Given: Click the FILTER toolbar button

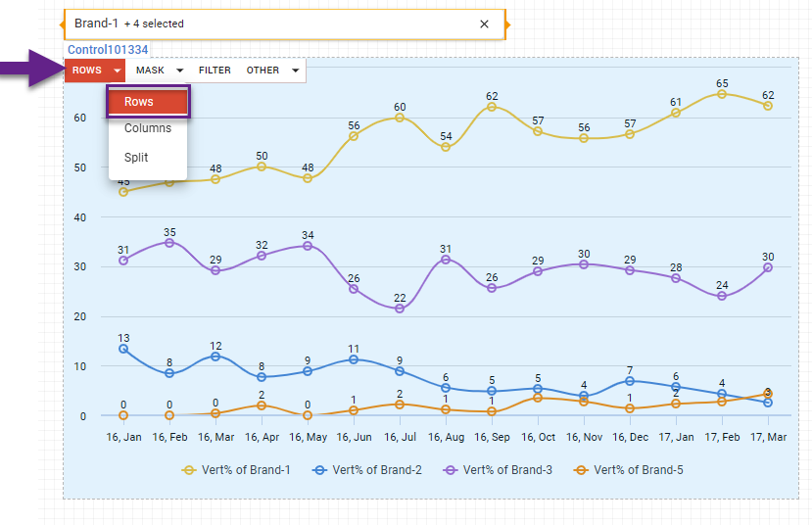Looking at the screenshot, I should click(215, 71).
